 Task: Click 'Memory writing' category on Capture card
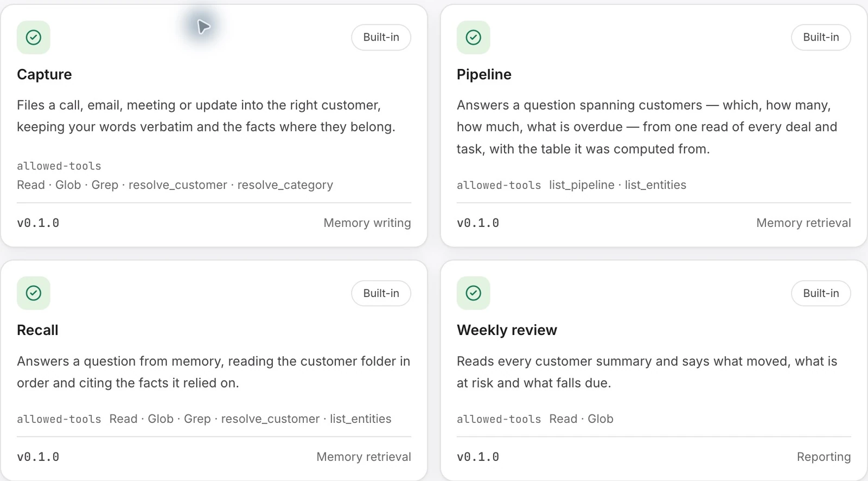(367, 223)
